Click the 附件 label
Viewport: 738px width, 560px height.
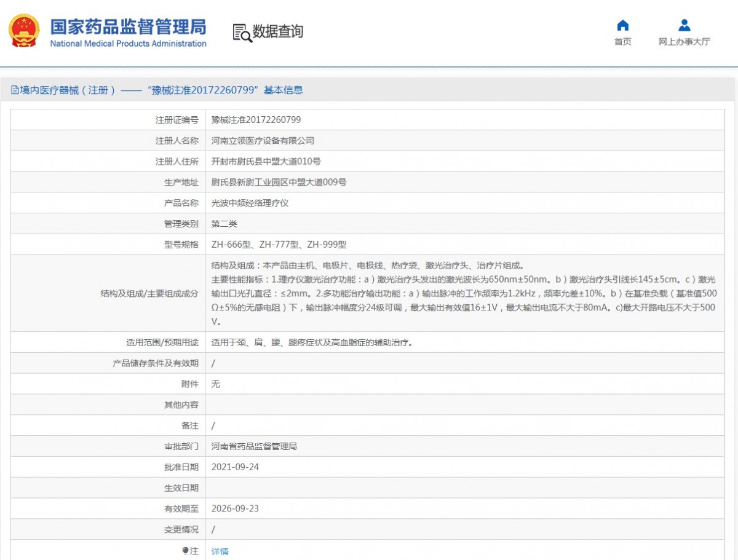[190, 384]
